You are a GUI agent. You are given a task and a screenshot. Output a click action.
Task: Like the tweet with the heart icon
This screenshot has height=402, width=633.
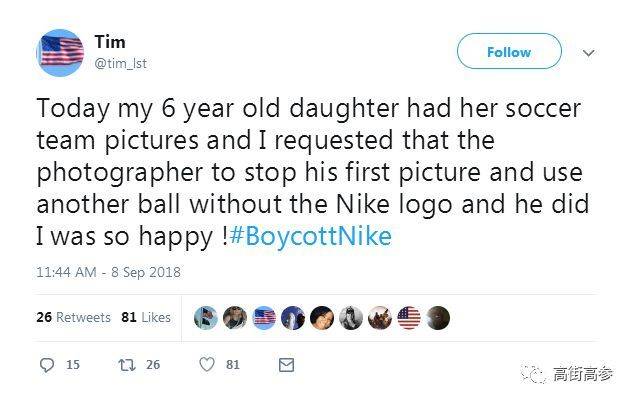(x=208, y=365)
